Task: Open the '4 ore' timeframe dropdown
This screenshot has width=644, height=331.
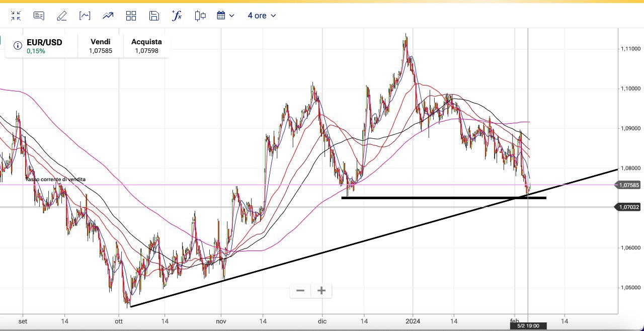Action: pos(262,16)
